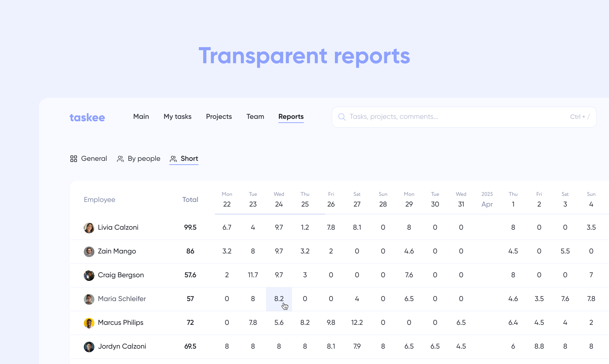Open My tasks in navigation
This screenshot has width=609, height=364.
tap(178, 117)
